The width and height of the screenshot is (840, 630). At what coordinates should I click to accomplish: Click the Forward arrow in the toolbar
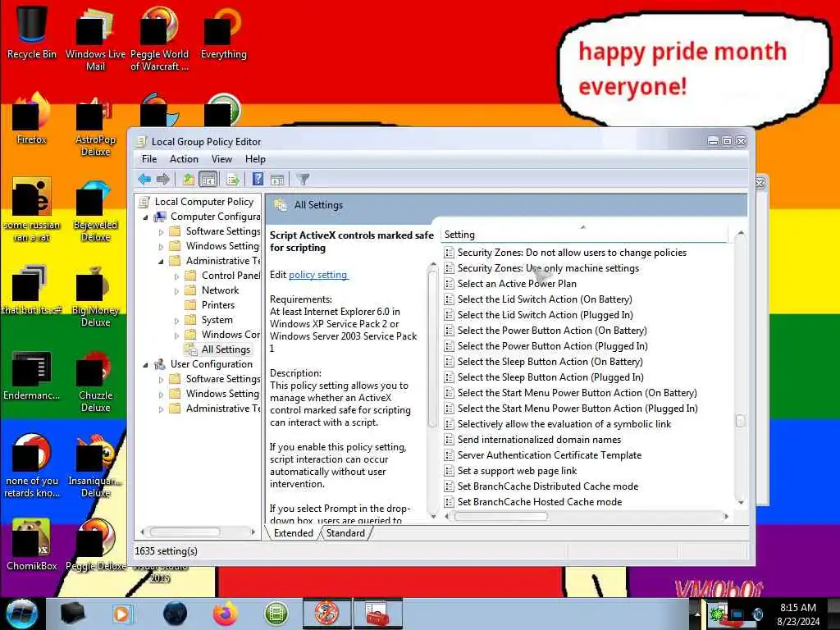[163, 180]
